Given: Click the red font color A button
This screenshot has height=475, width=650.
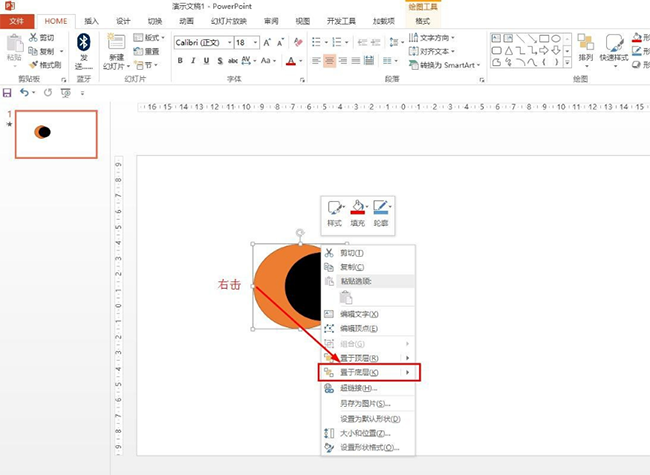Looking at the screenshot, I should [291, 61].
